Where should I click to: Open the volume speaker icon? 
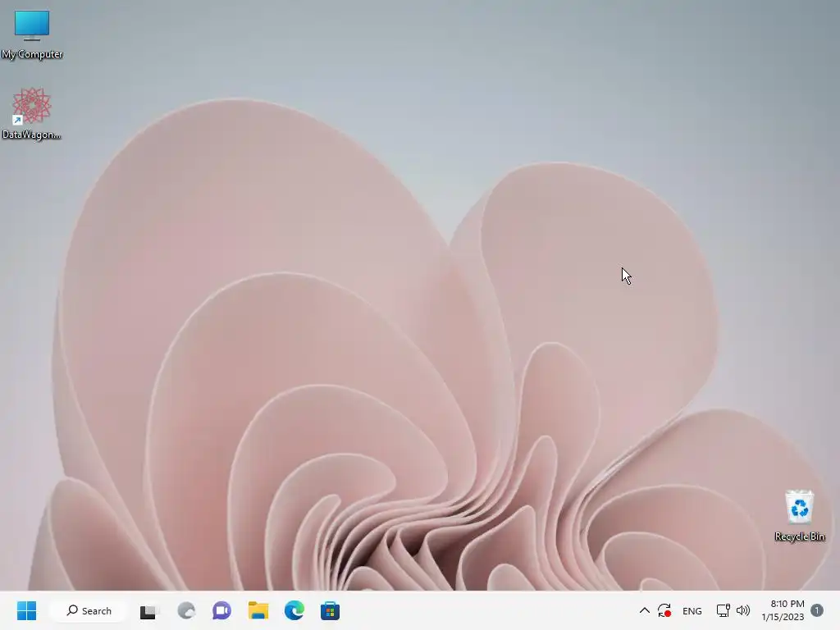pyautogui.click(x=743, y=610)
